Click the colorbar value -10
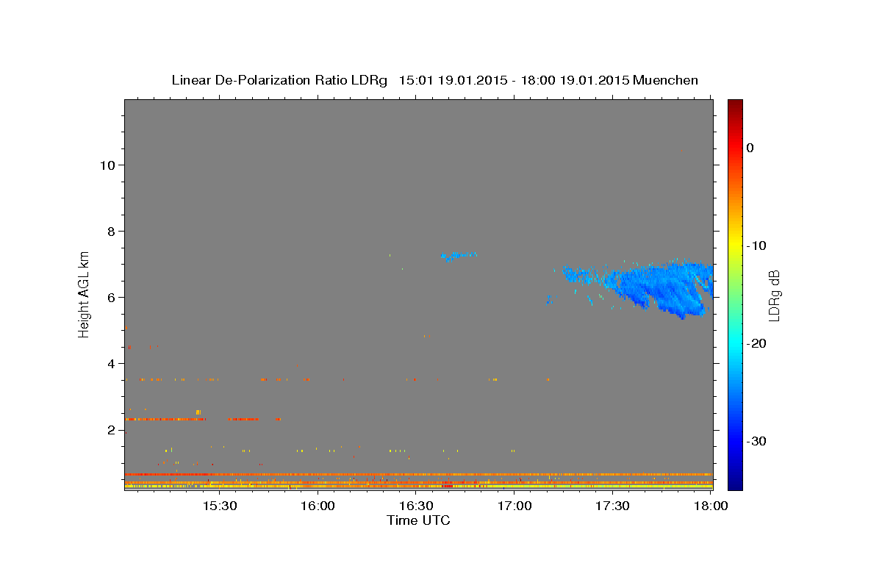Image resolution: width=882 pixels, height=588 pixels. click(757, 245)
